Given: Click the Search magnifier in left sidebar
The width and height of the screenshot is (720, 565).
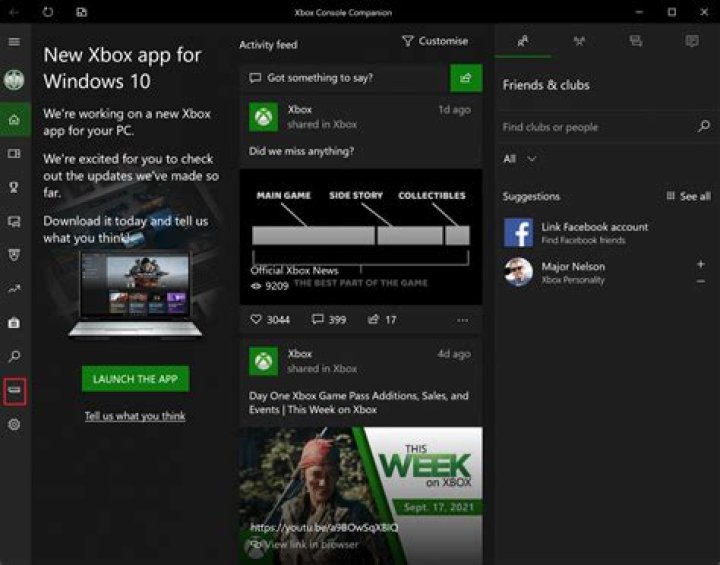Looking at the screenshot, I should tap(14, 357).
